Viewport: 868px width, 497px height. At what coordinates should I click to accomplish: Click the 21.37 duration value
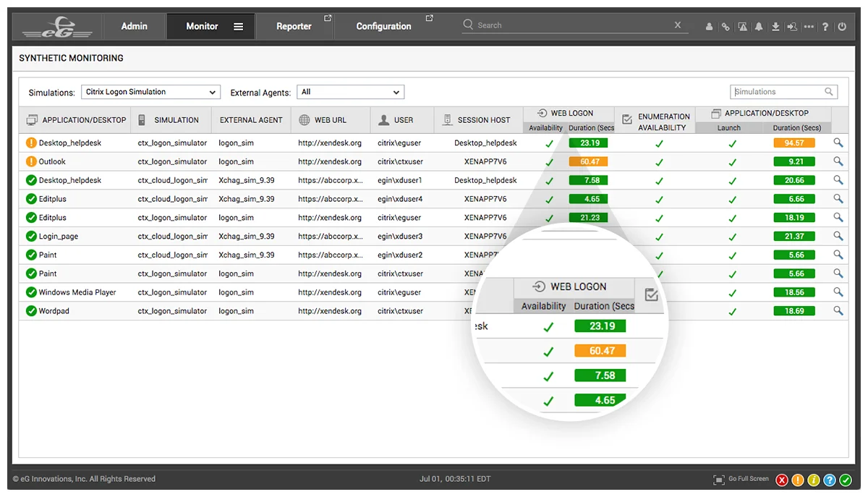794,236
